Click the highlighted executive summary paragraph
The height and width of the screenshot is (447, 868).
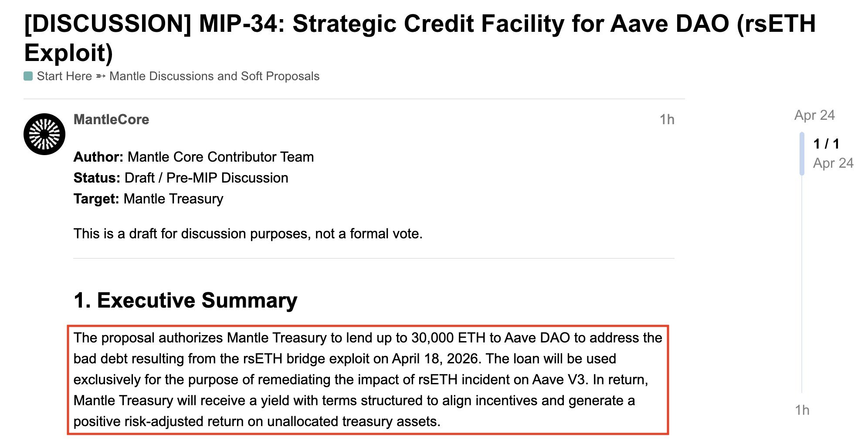pos(368,379)
